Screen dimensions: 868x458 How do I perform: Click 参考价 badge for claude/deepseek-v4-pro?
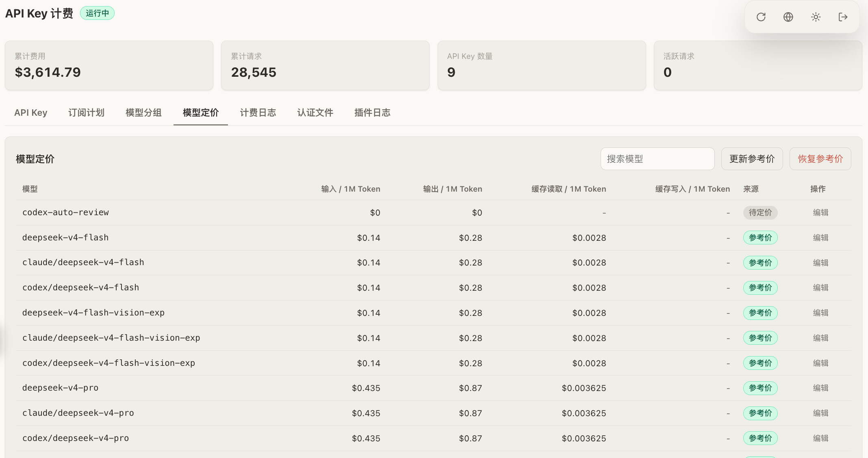point(760,413)
